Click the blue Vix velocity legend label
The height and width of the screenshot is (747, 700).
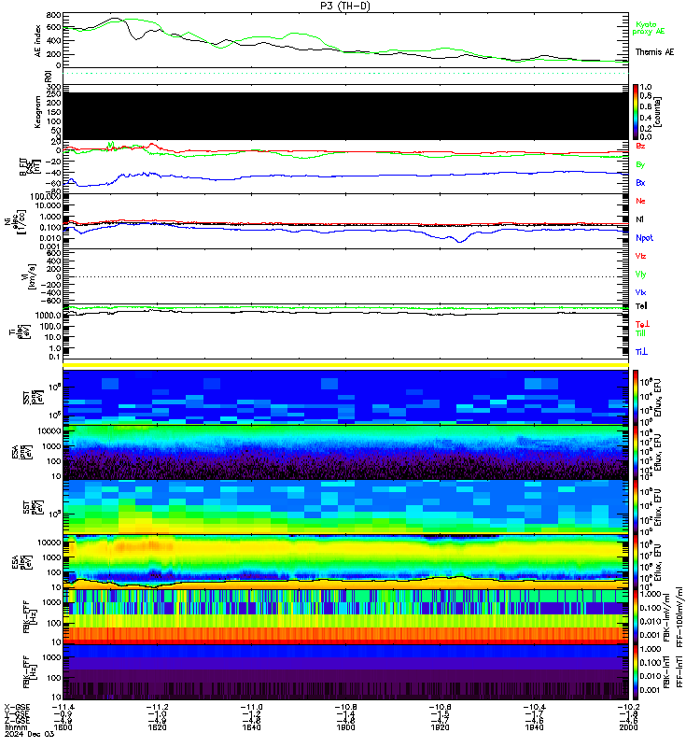click(640, 292)
